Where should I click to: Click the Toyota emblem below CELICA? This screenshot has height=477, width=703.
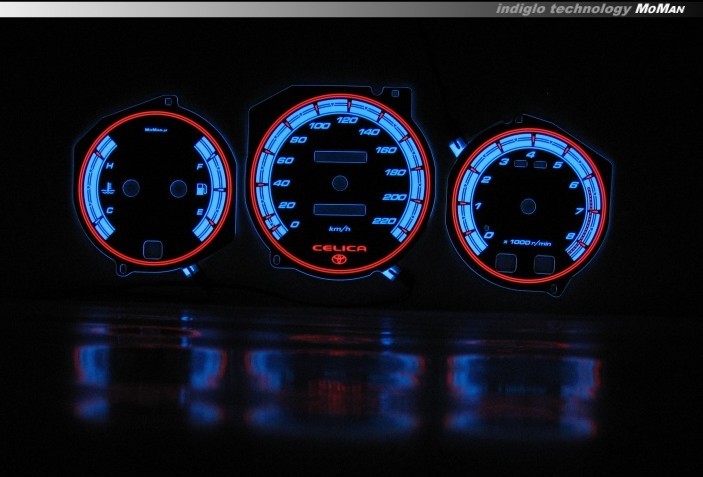339,259
